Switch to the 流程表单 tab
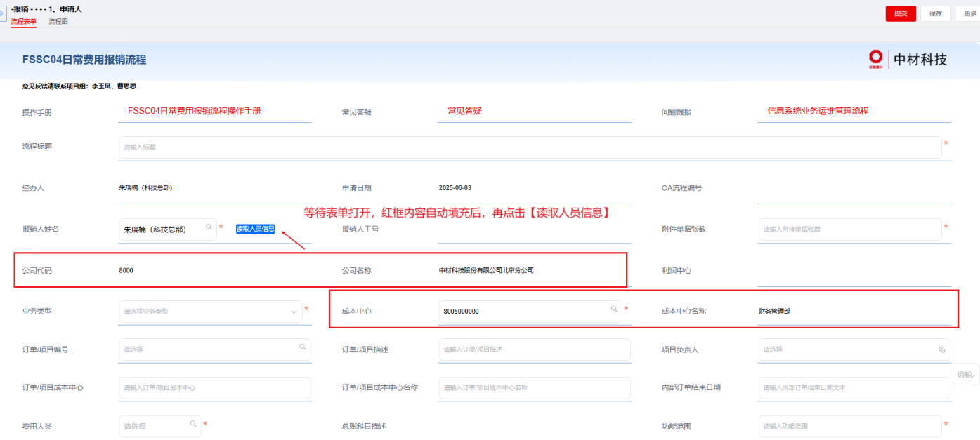 pyautogui.click(x=24, y=22)
